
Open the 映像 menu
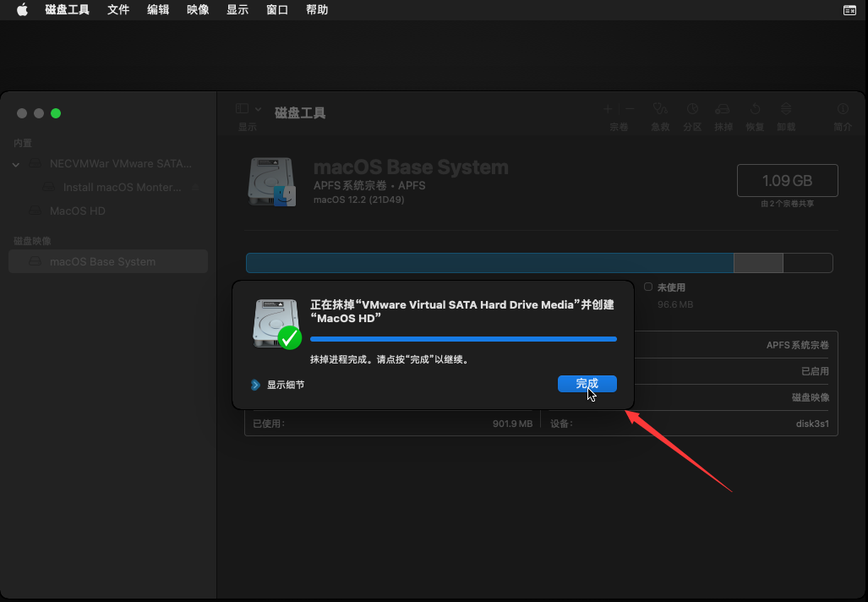click(198, 10)
